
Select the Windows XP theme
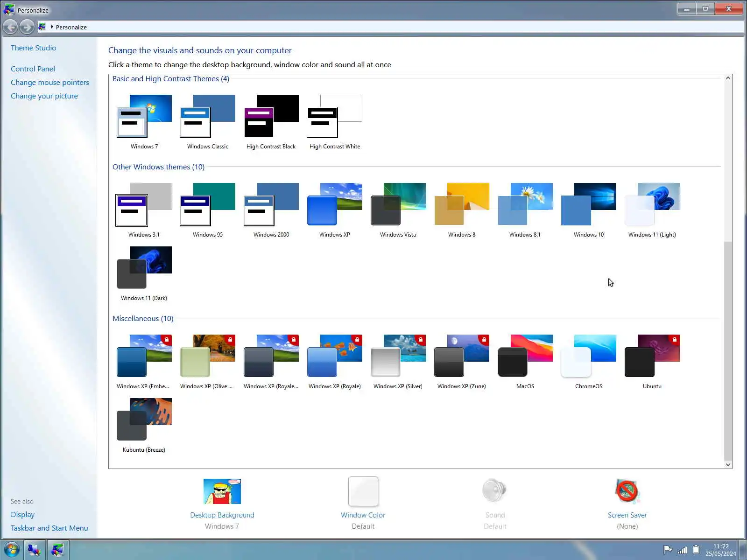[x=335, y=210]
